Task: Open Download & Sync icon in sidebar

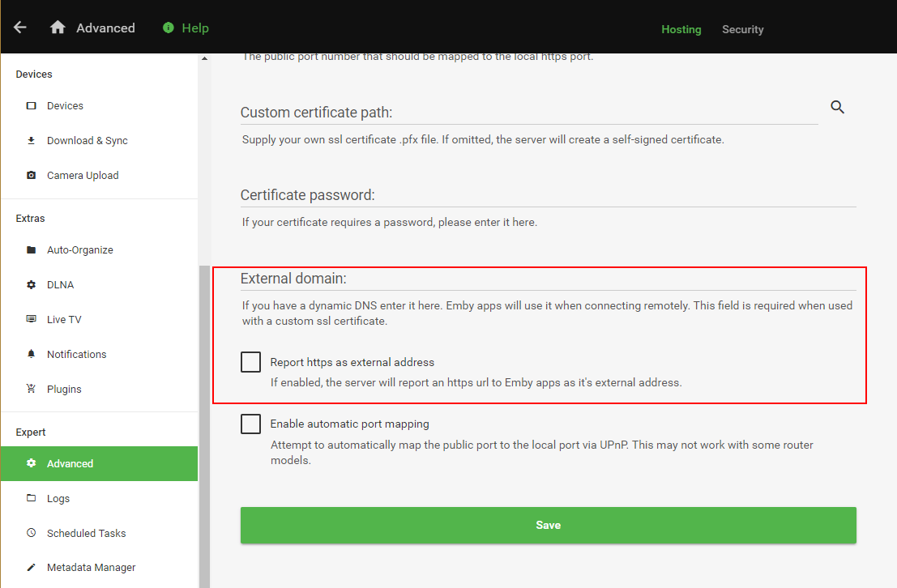Action: click(32, 140)
